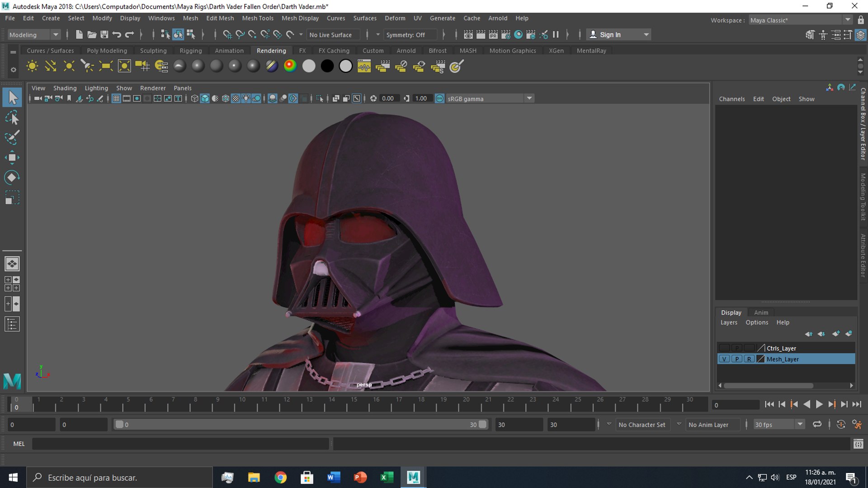Undo the last action

click(x=117, y=34)
